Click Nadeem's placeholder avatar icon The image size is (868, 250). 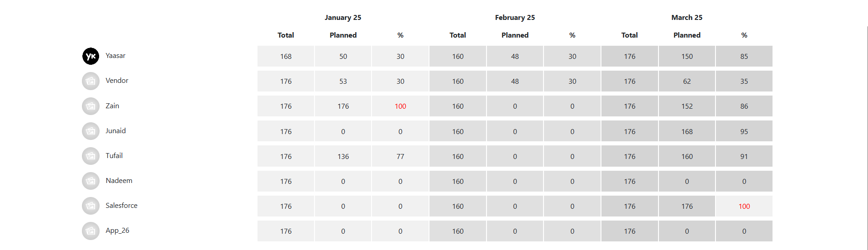[91, 181]
